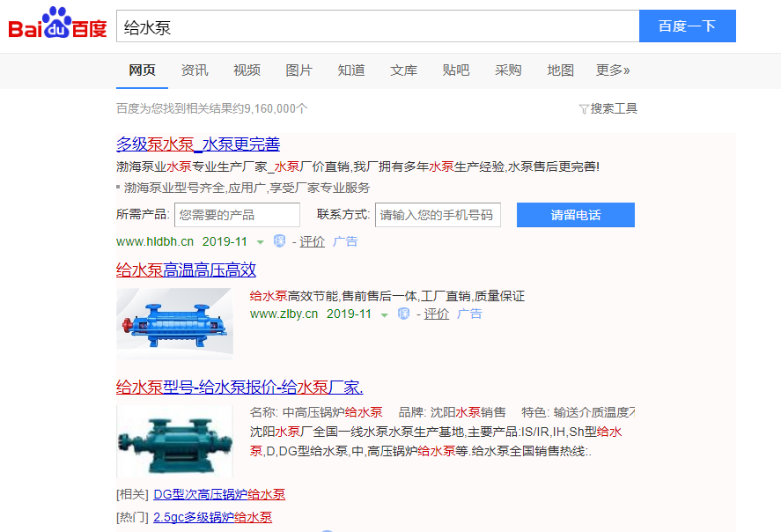Open the 给水泵高温高压高效 result
Screen dimensions: 781x532
(x=187, y=270)
